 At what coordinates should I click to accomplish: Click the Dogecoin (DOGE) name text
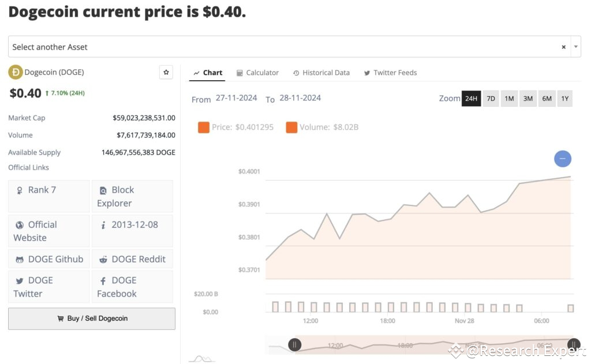(54, 72)
